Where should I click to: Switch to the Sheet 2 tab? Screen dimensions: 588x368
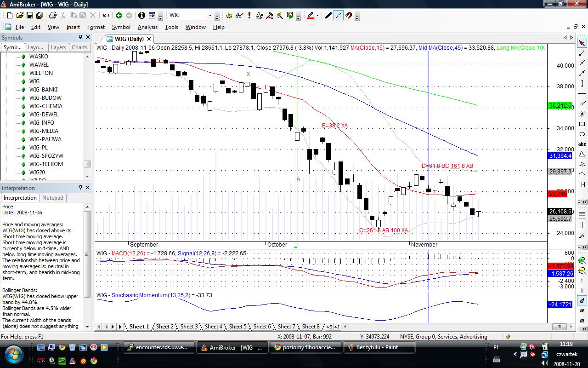[164, 327]
